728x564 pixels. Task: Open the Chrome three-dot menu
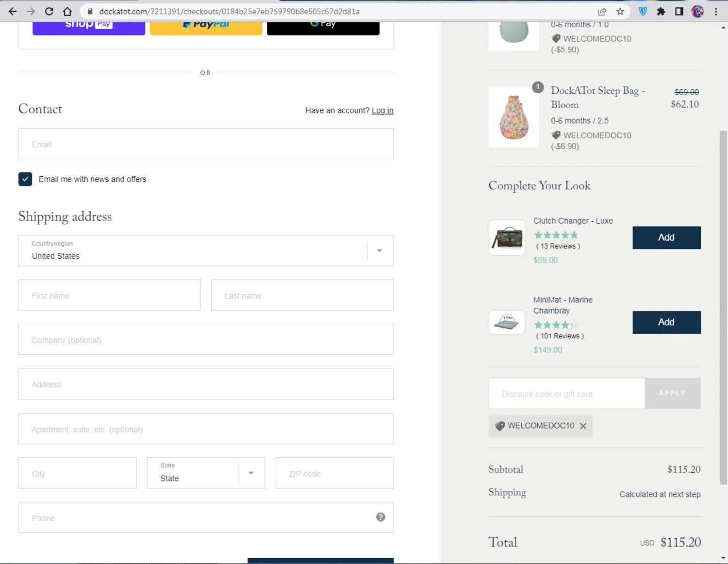click(x=716, y=11)
